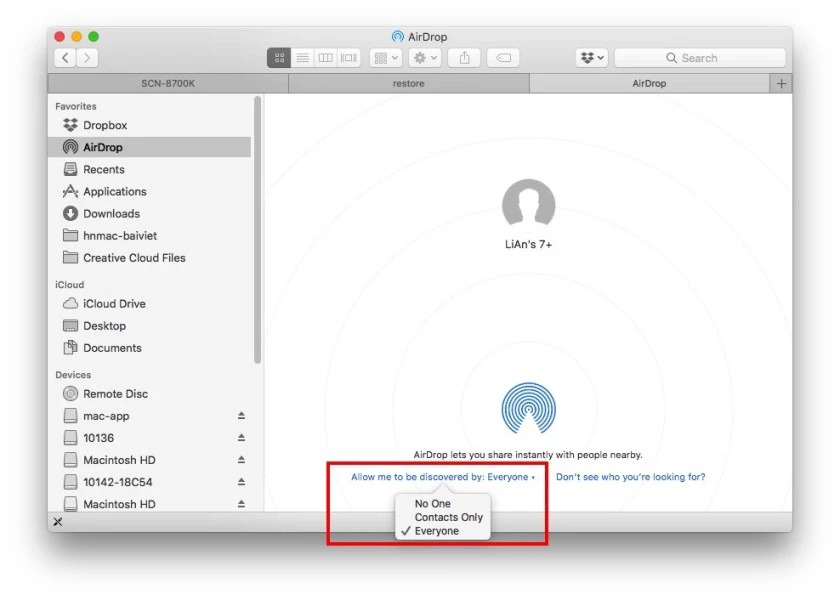Open the arrange items dropdown
Image resolution: width=840 pixels, height=600 pixels.
point(386,58)
